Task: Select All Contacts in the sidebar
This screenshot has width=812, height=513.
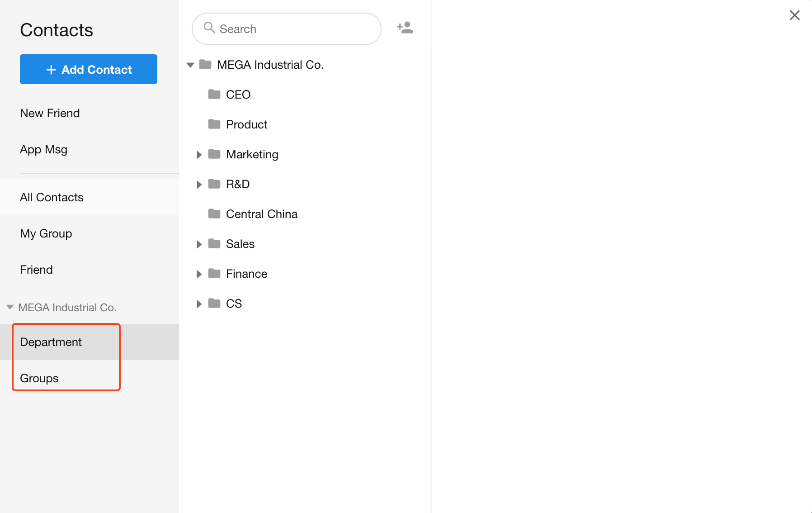Action: coord(52,197)
